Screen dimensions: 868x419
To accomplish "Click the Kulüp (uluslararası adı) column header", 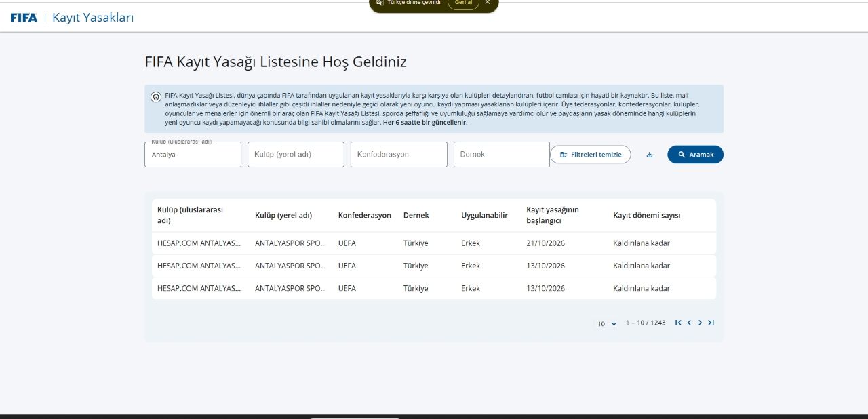I will coord(190,215).
